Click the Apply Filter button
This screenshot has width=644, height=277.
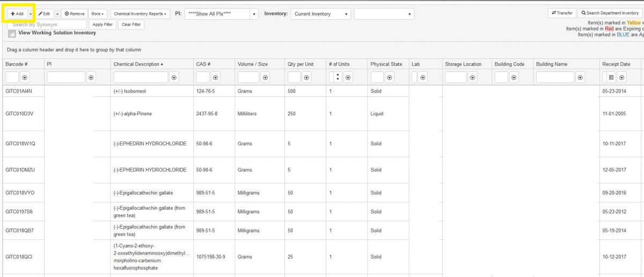(102, 25)
